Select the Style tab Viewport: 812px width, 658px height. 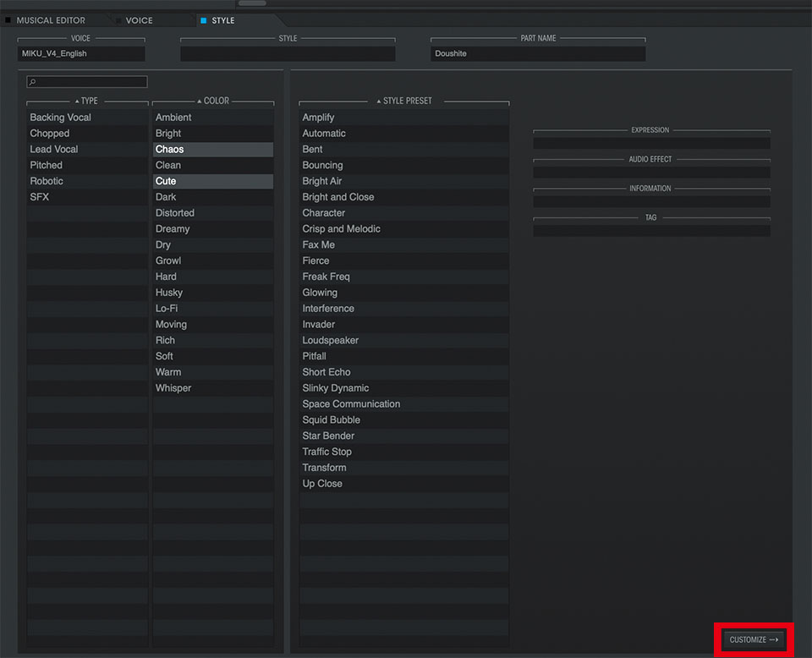[x=222, y=20]
